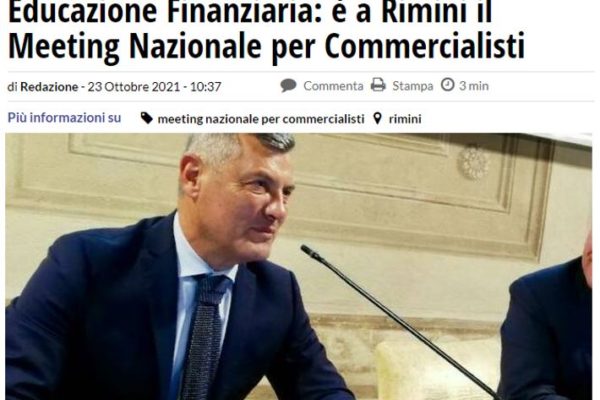Select the Stampa print link
Screen dimensions: 600x400
(x=412, y=86)
